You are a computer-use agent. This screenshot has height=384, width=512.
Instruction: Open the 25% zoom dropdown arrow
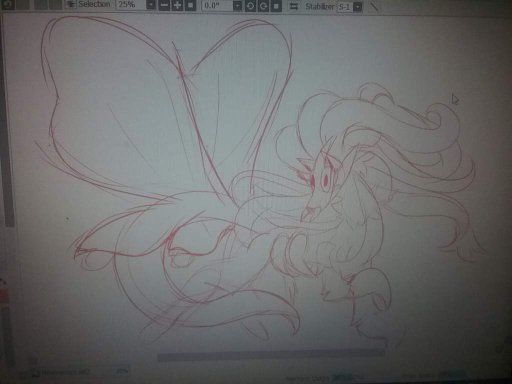(151, 5)
